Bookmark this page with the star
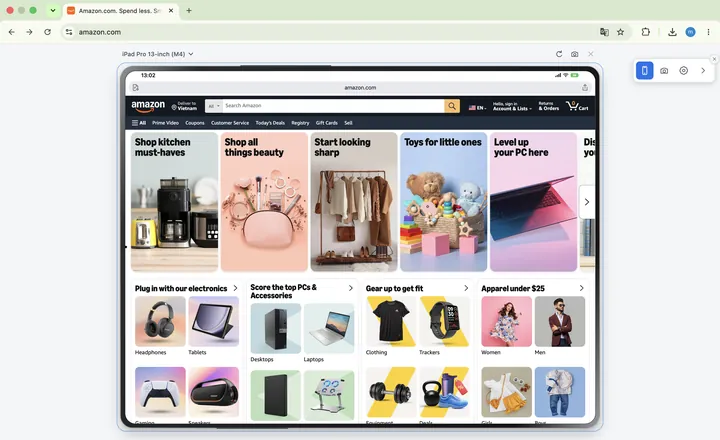Screen dimensions: 720x440 (x=620, y=32)
